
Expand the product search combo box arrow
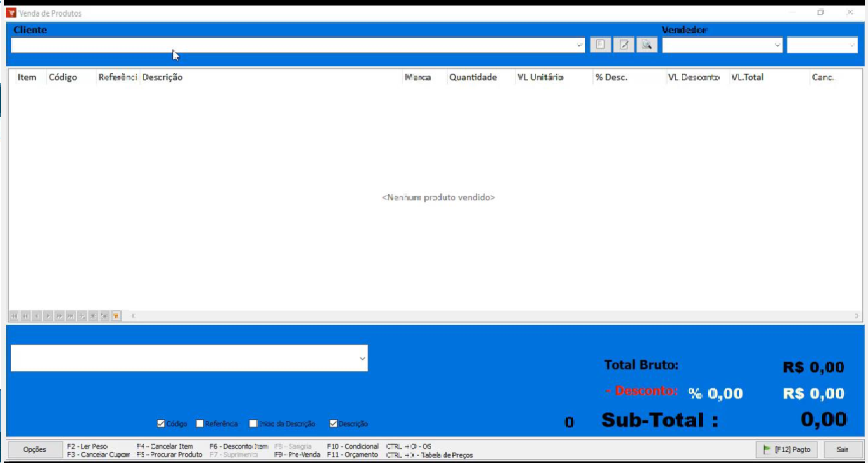click(363, 359)
